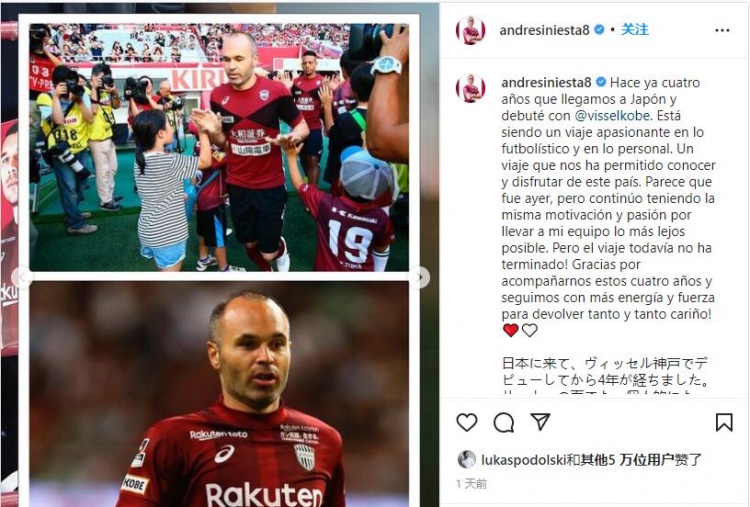Open the @visselkobe mention link
The image size is (750, 507).
click(612, 116)
